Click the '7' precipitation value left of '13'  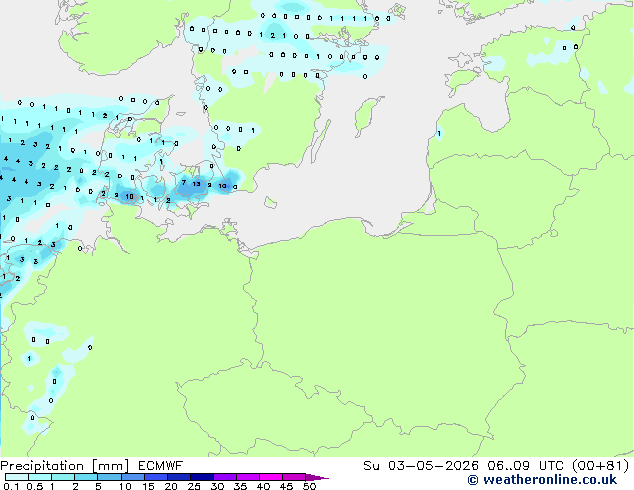[x=184, y=183]
